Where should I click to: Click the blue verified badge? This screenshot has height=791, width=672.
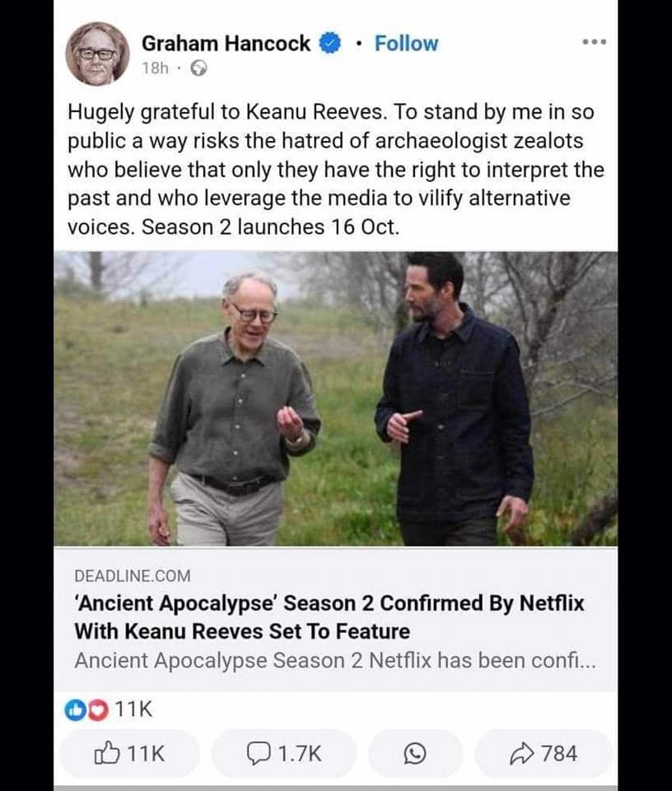pos(329,44)
